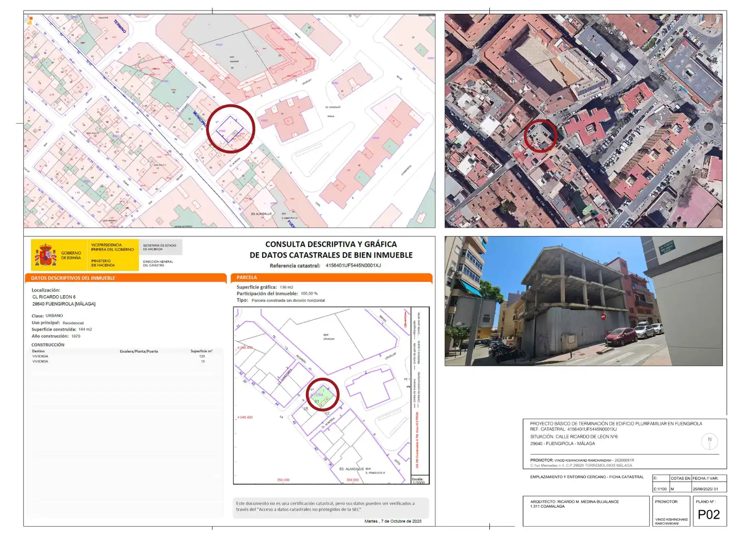Click the title 'CONSULTA DESCRIPTIVA Y GRÁFICA'
756x534 pixels.
pyautogui.click(x=331, y=244)
